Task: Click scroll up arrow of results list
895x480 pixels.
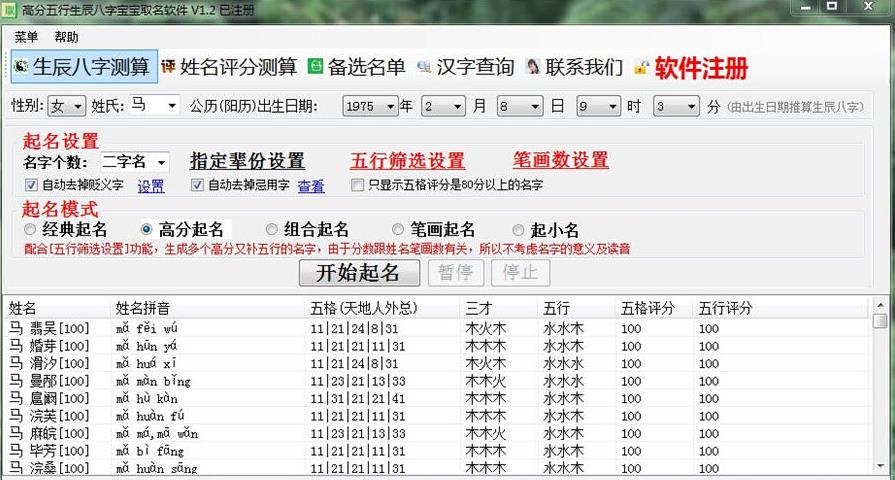Action: (880, 306)
